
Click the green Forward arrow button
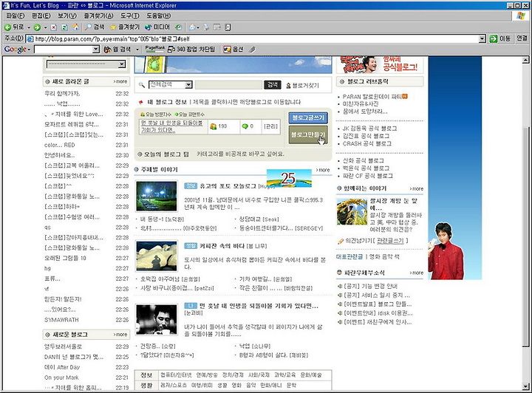[x=37, y=27]
